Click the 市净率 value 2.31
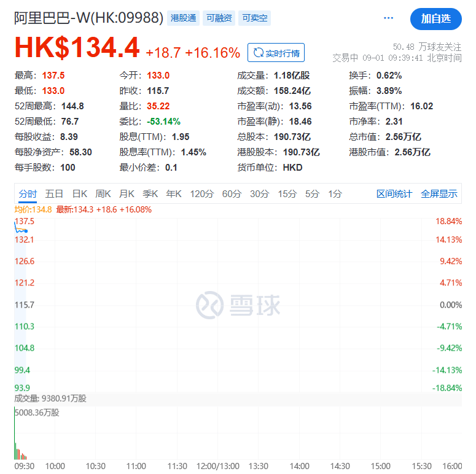Screen dimensions: 476x474 394,122
